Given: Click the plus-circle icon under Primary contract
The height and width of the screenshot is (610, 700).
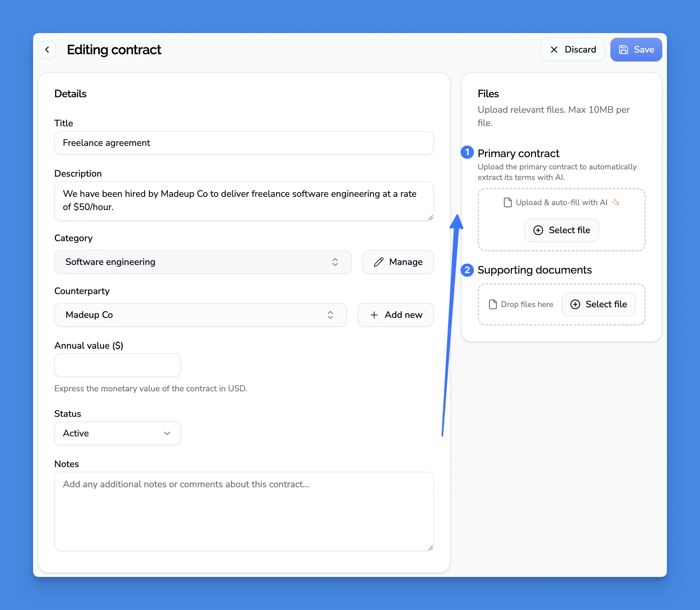Looking at the screenshot, I should 538,230.
